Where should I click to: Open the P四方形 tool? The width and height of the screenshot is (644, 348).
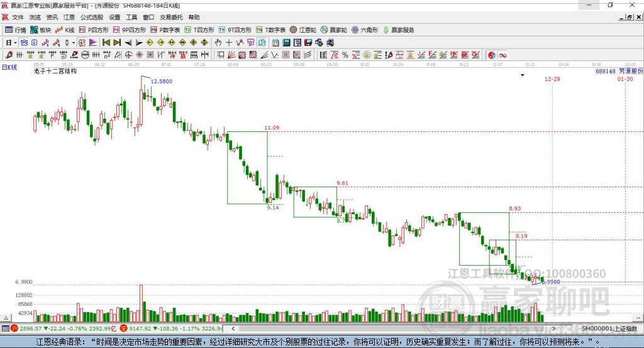(x=93, y=30)
